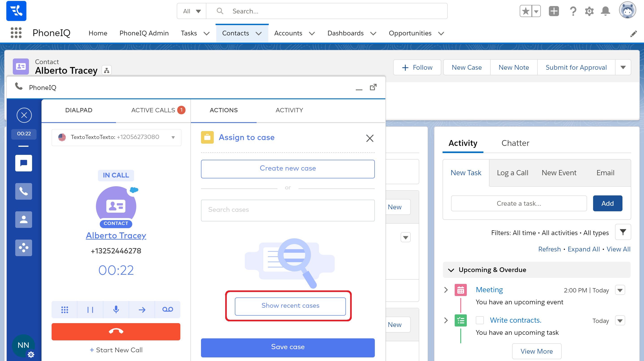Mute the call with microphone icon

(x=116, y=309)
